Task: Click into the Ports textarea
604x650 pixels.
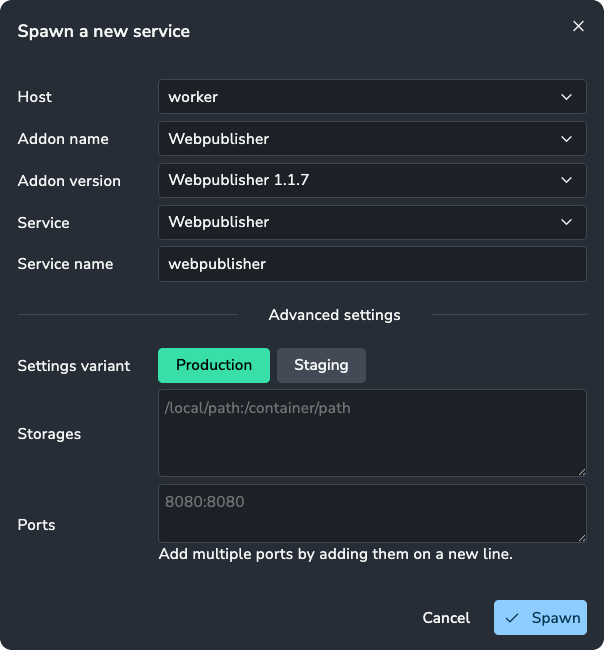Action: 371,514
